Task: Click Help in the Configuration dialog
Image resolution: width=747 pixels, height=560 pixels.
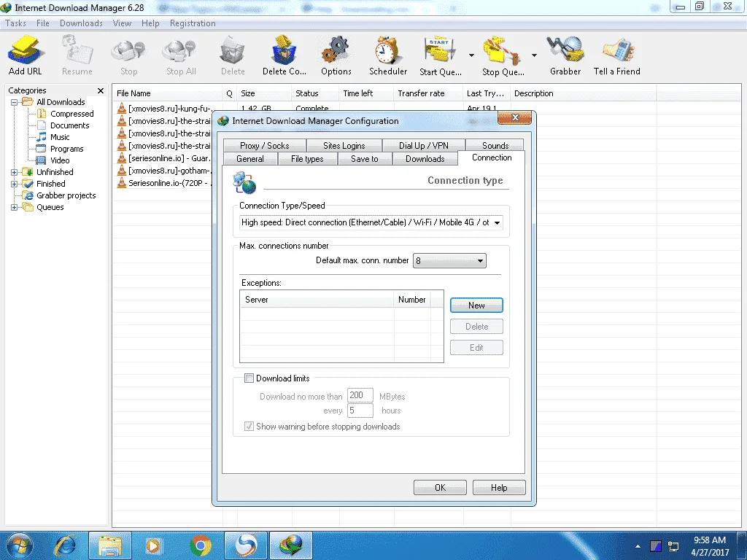Action: pyautogui.click(x=499, y=488)
